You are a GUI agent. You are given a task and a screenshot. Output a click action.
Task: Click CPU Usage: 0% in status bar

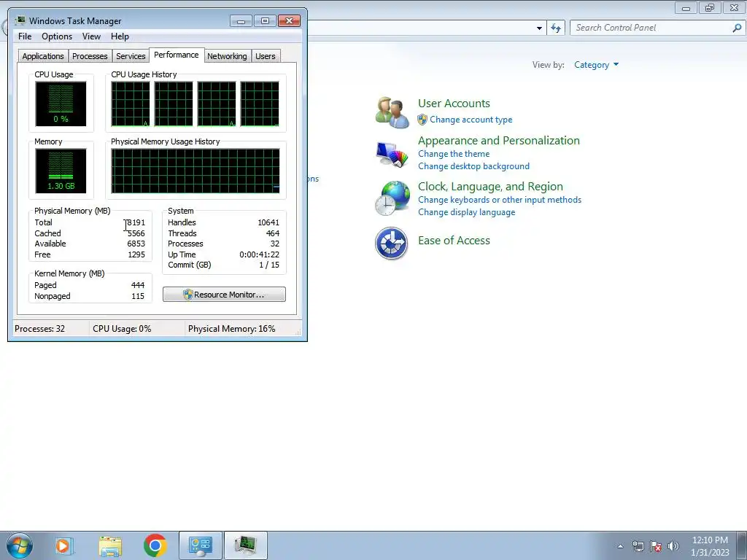pyautogui.click(x=122, y=329)
